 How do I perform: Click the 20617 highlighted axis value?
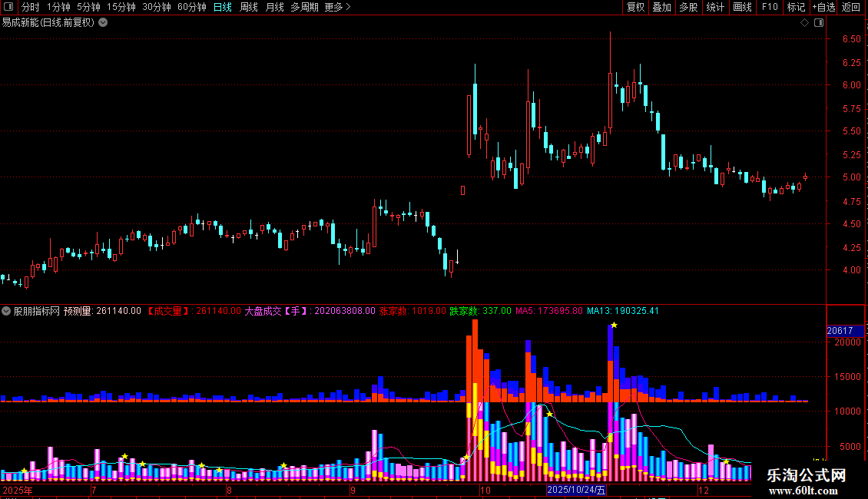tap(845, 331)
